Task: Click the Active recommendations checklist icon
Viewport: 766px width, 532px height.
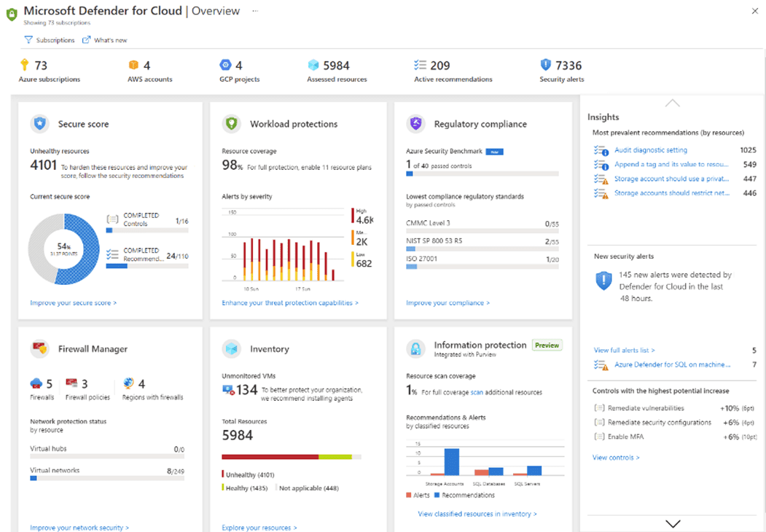Action: 420,65
